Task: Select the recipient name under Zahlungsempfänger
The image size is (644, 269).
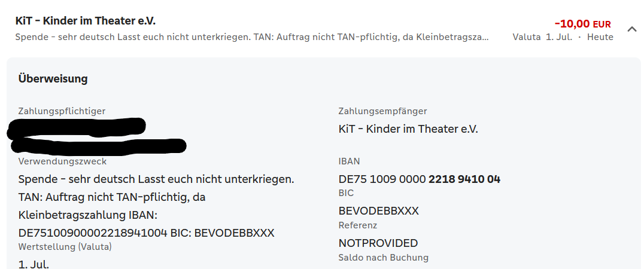Action: click(x=408, y=129)
